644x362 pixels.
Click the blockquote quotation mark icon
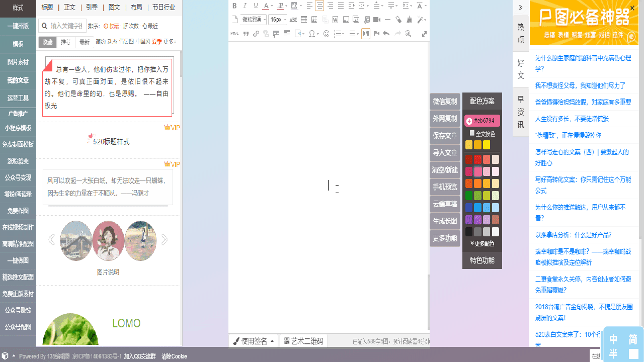pyautogui.click(x=246, y=34)
